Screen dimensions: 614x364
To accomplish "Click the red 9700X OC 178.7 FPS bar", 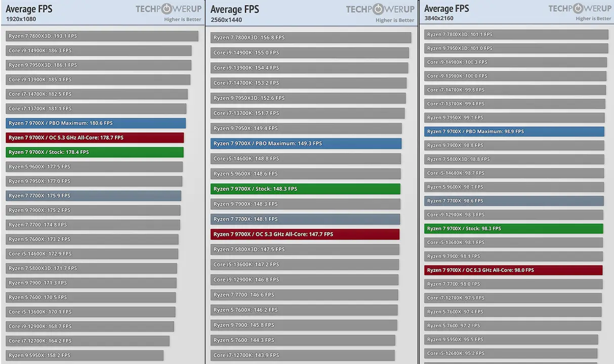I will (95, 138).
